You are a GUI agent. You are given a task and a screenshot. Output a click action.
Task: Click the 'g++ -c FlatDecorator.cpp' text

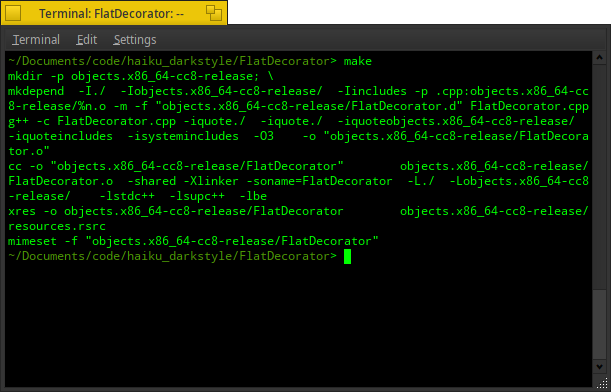[92, 121]
